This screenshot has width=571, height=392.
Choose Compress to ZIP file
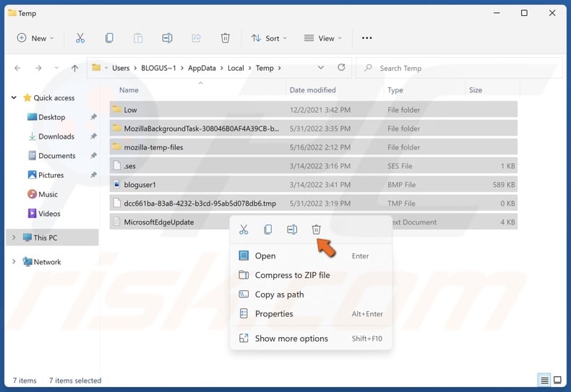pos(311,275)
